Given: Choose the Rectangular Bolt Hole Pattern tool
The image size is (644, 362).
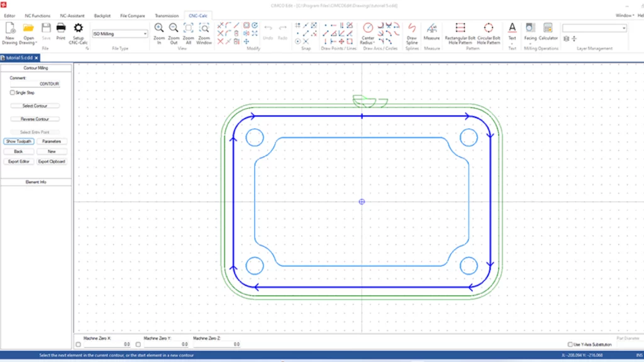Looking at the screenshot, I should (x=460, y=28).
